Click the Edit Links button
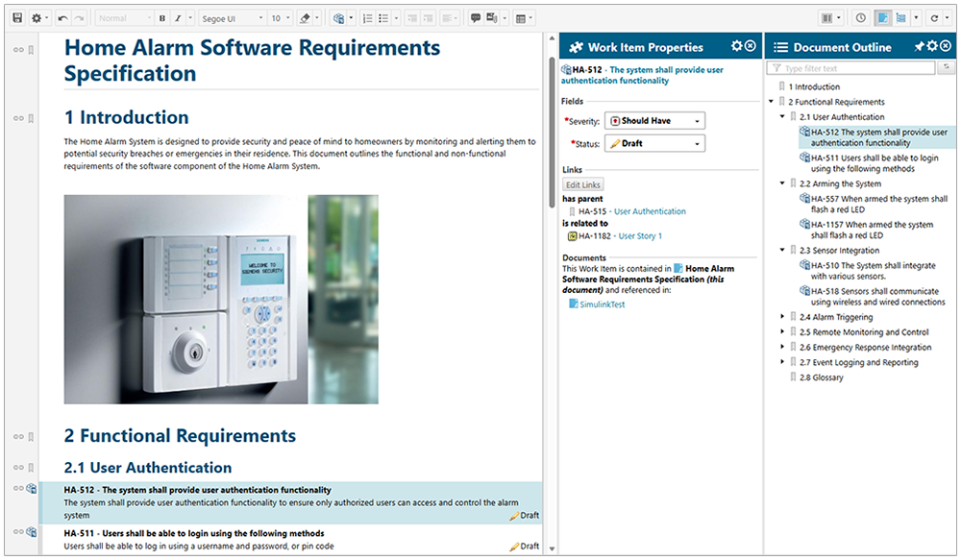This screenshot has width=961, height=560. point(583,184)
